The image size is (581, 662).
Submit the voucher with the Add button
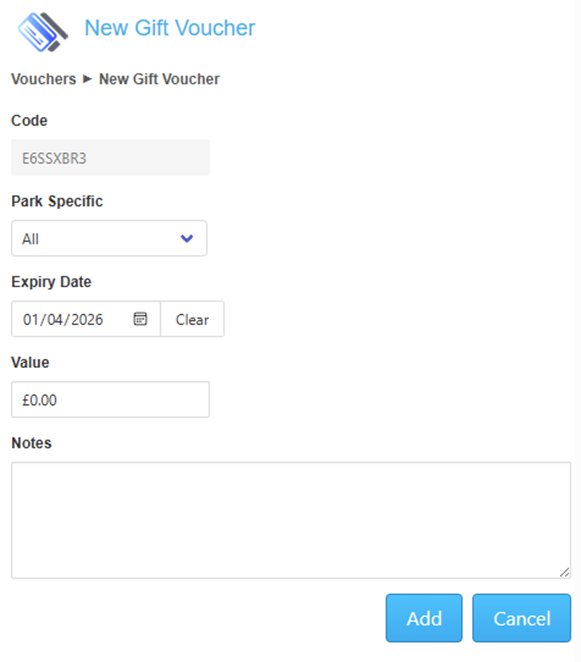pos(424,618)
